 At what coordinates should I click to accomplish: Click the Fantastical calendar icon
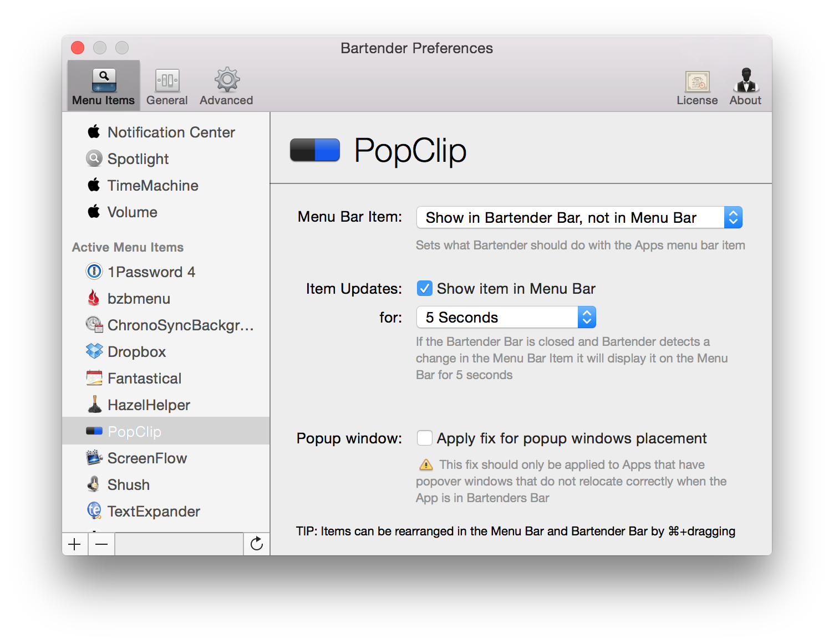[94, 378]
